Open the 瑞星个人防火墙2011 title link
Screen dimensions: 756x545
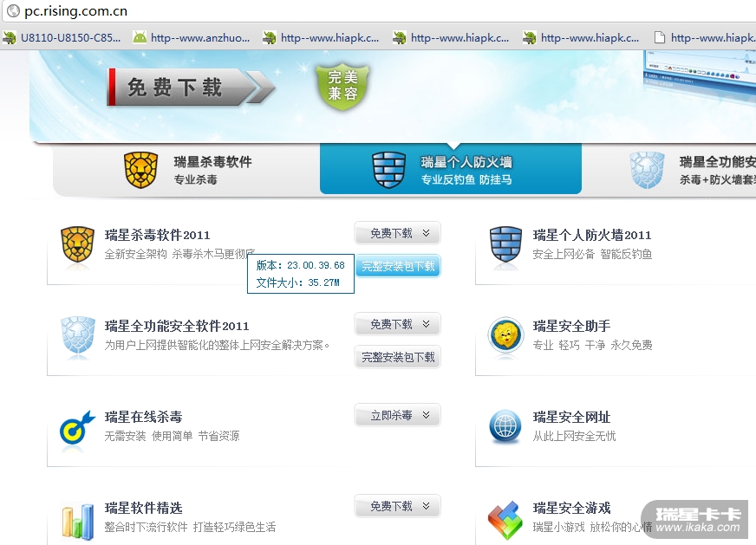[x=592, y=235]
